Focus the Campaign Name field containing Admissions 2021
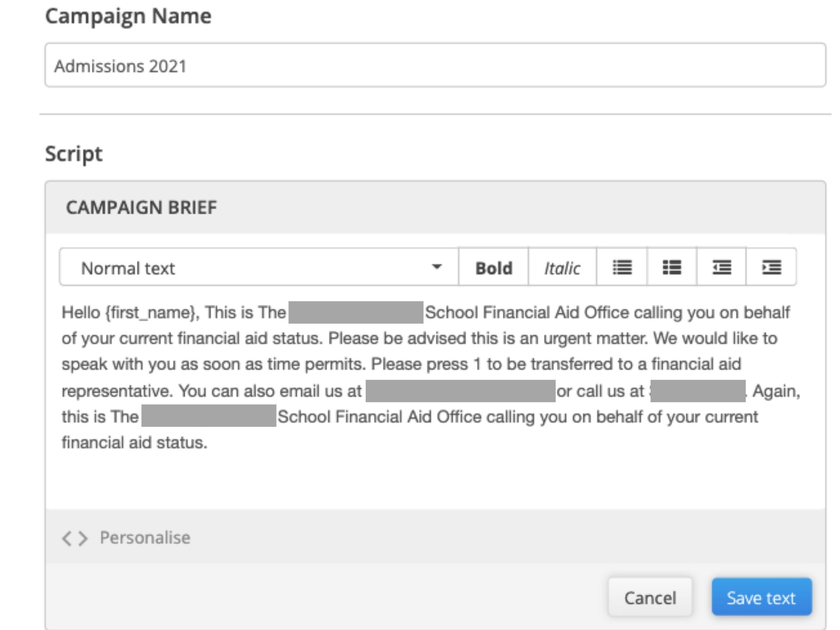The image size is (840, 630). pos(435,65)
